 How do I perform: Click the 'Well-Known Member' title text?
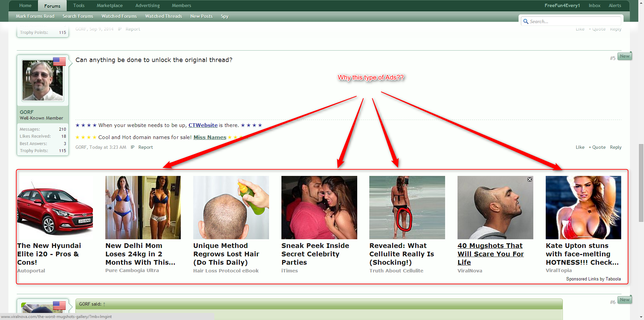[41, 118]
